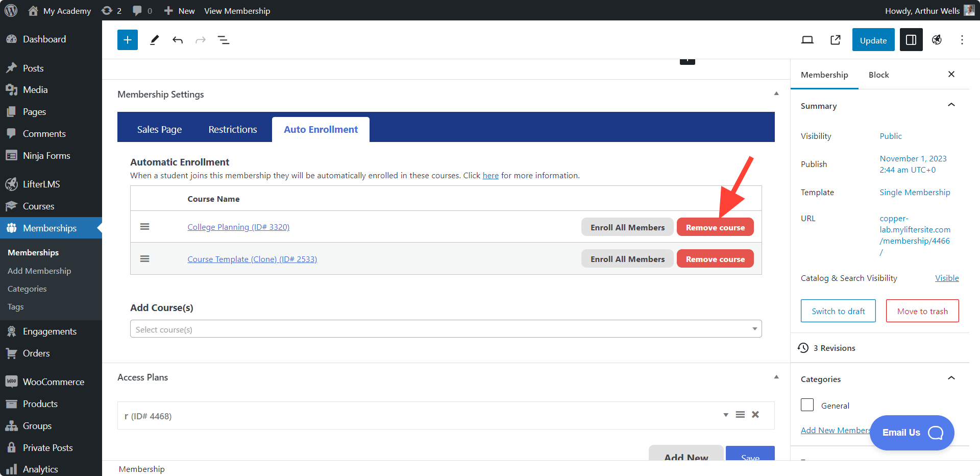Screen dimensions: 980x476
Task: Open the block inserter plus button
Action: pos(128,40)
